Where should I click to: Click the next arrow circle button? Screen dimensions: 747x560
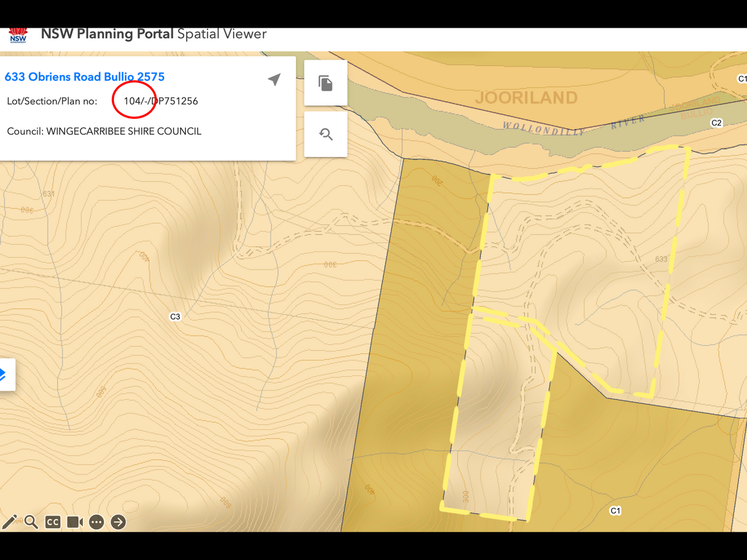coord(118,522)
